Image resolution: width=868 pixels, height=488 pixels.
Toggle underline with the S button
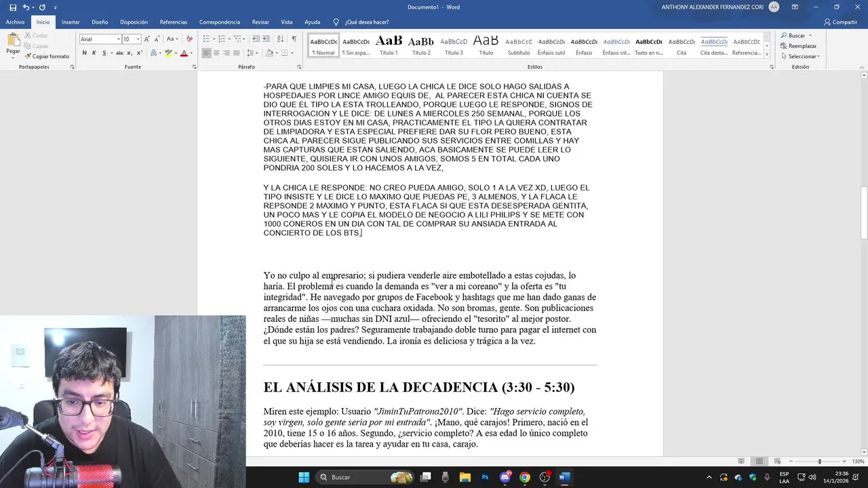(x=104, y=53)
